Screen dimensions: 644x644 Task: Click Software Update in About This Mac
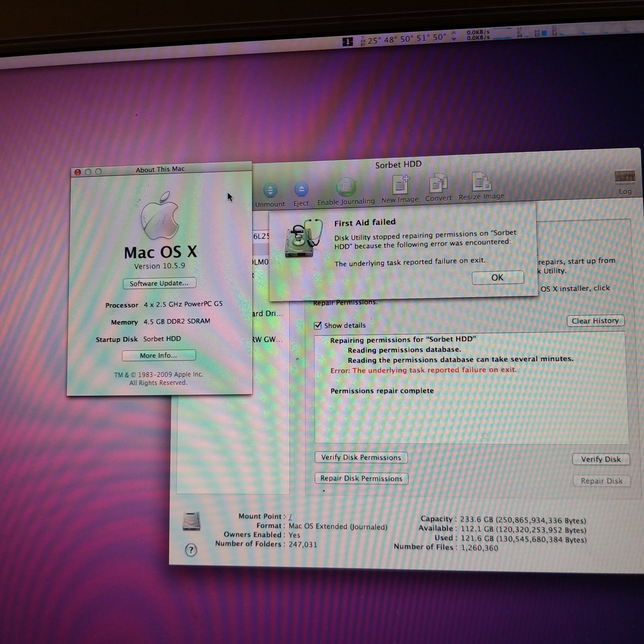[159, 283]
